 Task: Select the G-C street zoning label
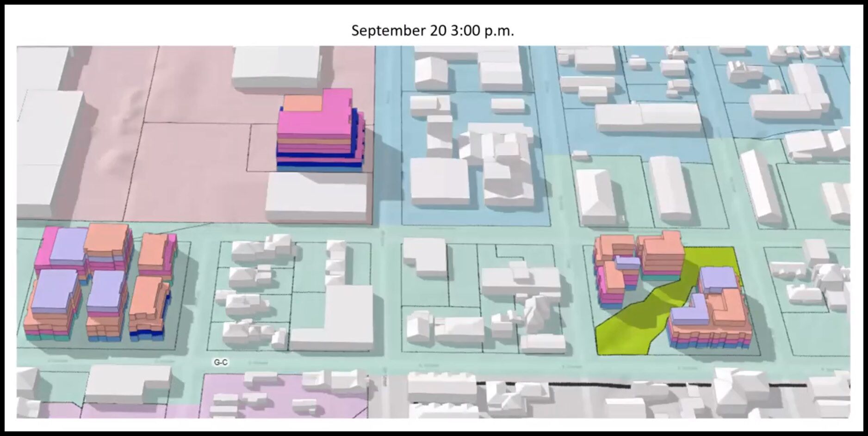coord(220,362)
